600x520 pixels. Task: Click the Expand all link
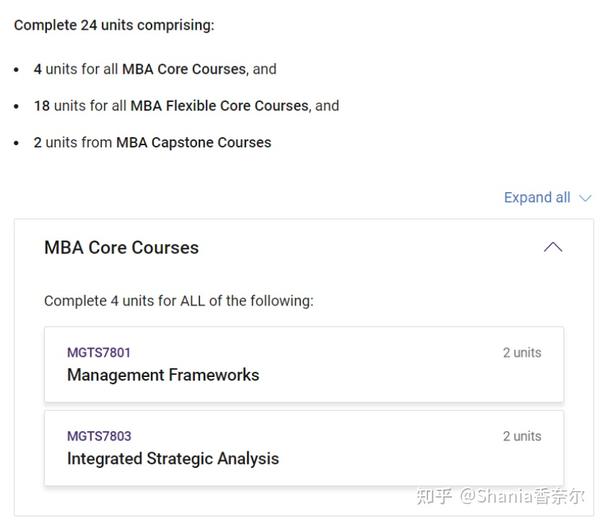click(536, 198)
